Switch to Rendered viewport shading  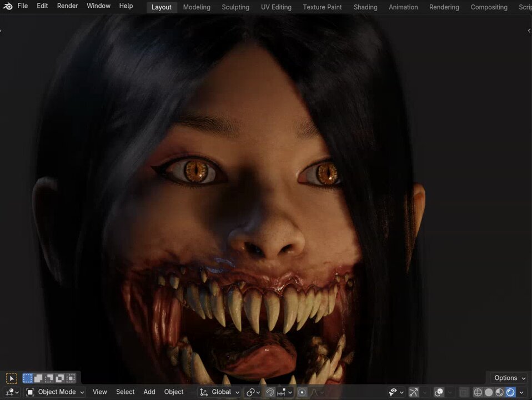click(x=510, y=392)
